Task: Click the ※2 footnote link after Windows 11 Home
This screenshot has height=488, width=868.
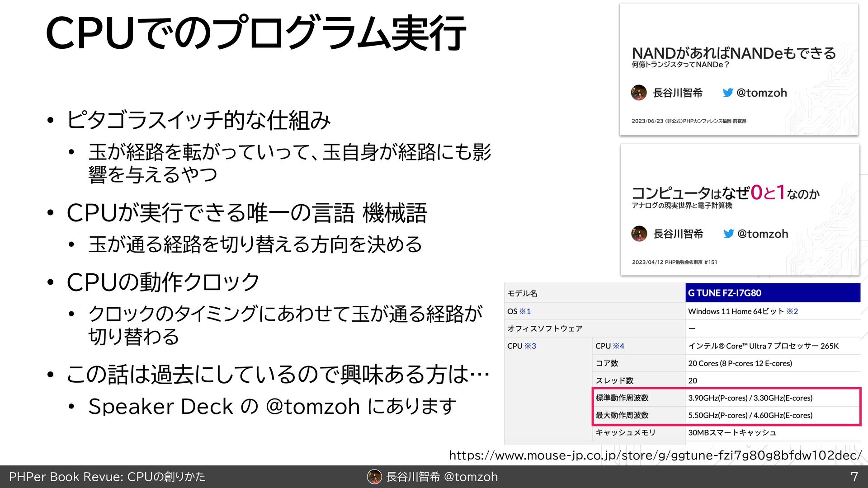Action: point(792,311)
